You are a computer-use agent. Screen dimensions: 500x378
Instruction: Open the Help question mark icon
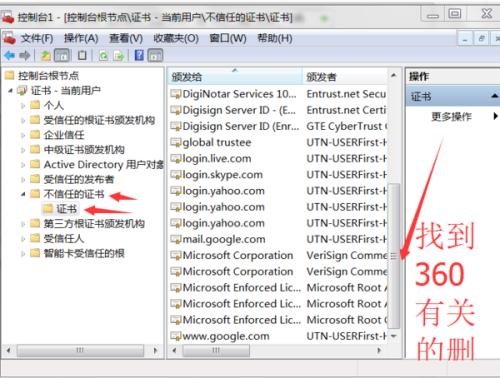139,55
